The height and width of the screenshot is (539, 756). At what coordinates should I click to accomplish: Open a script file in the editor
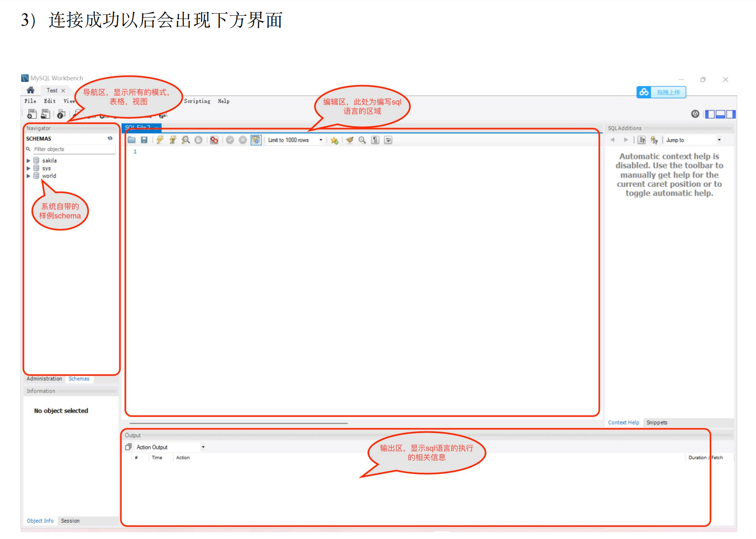coord(132,140)
